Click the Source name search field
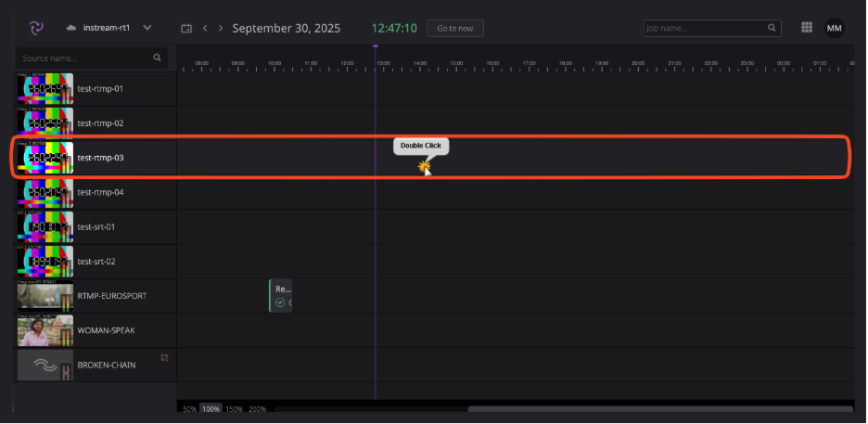Screen dimensions: 868x424 tap(91, 58)
